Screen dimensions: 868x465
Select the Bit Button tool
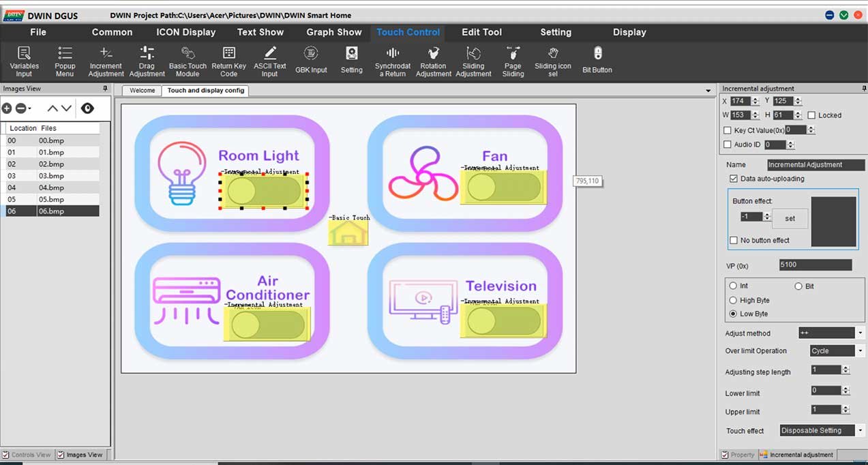pos(597,60)
